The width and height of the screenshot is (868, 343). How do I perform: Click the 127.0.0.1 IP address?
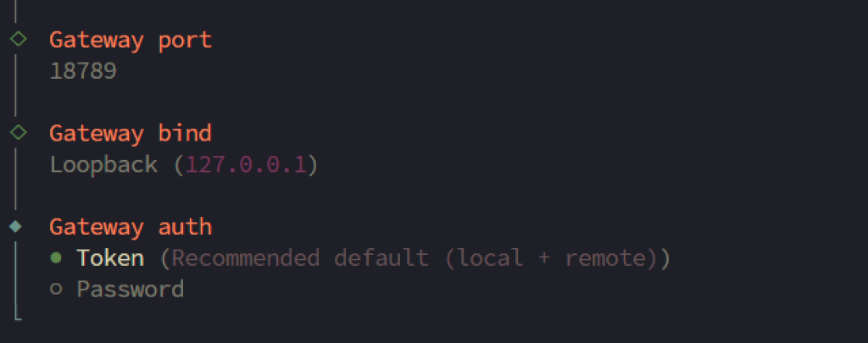coord(247,165)
